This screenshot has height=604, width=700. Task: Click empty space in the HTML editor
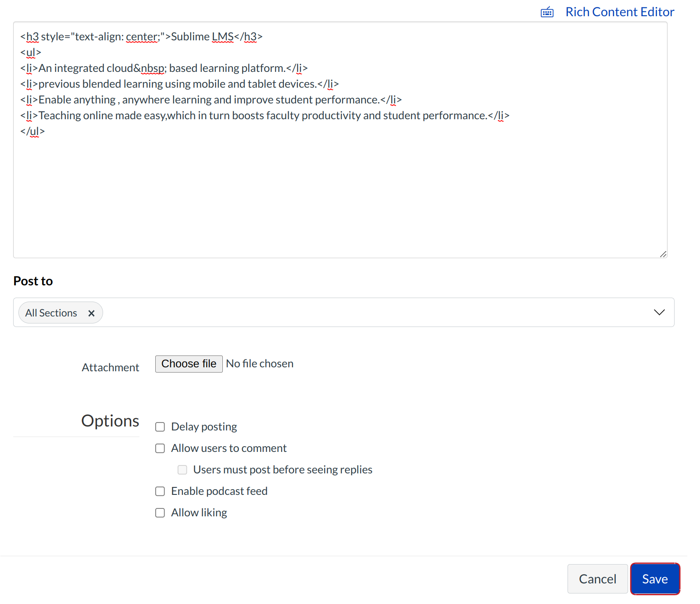[340, 197]
